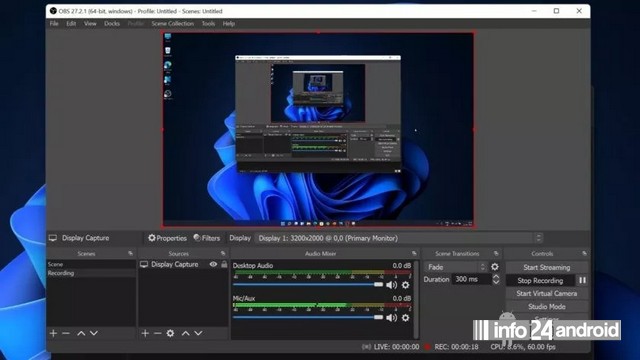Move scene down with arrow

click(x=94, y=333)
